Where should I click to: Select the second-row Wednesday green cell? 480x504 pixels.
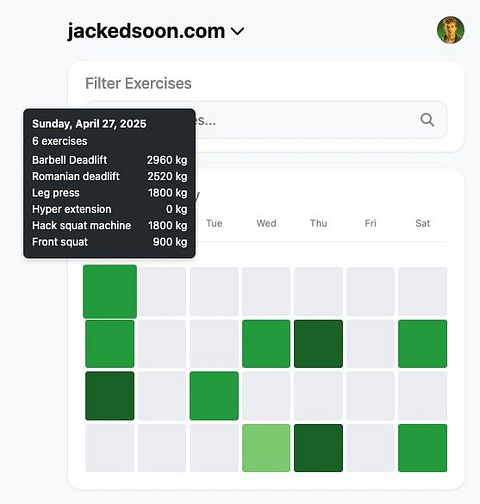coord(266,344)
